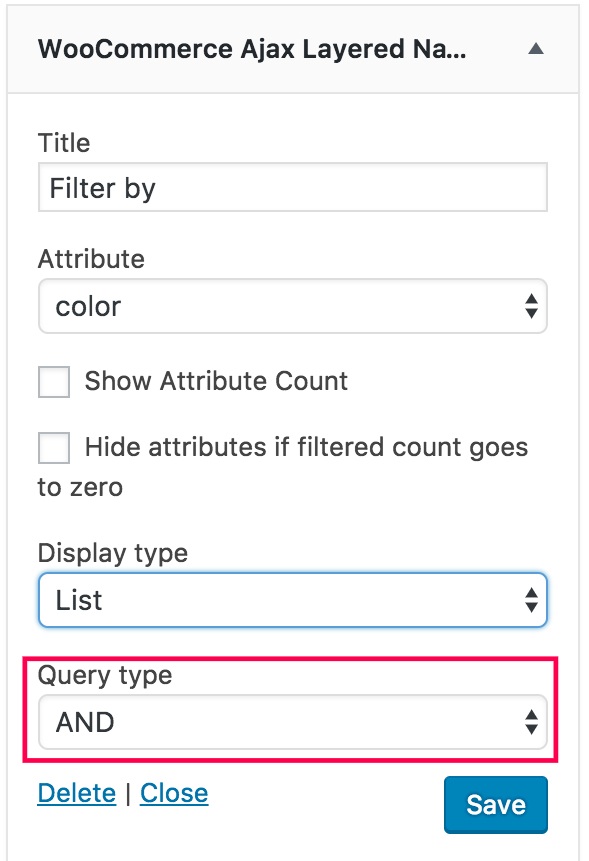The width and height of the screenshot is (589, 861).
Task: Click the Query type label
Action: click(x=105, y=675)
